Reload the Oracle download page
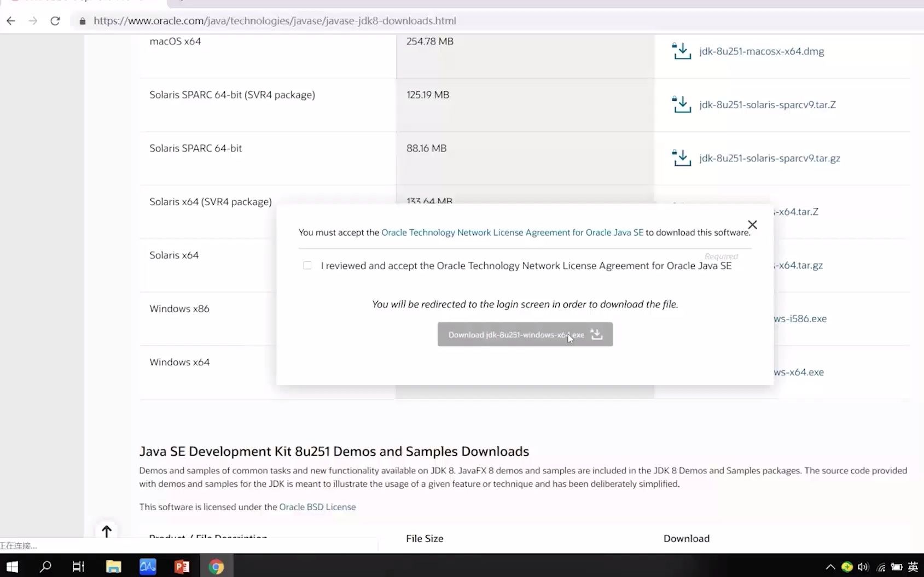 [x=55, y=21]
